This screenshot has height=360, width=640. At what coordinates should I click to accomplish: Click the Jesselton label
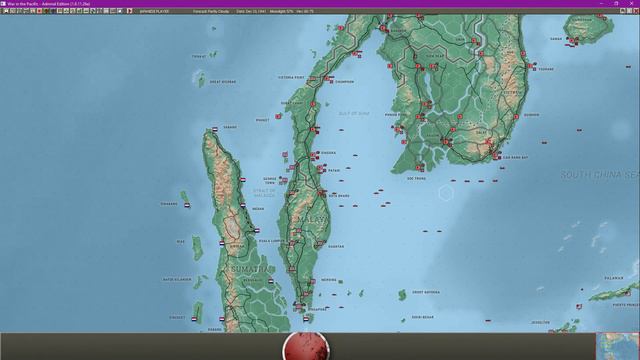(540, 322)
